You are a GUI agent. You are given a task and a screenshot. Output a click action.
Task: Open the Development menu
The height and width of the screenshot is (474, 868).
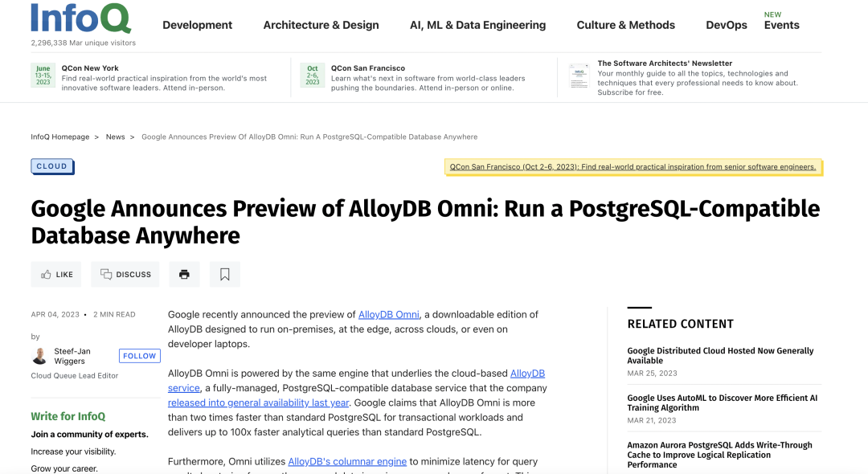(x=197, y=25)
